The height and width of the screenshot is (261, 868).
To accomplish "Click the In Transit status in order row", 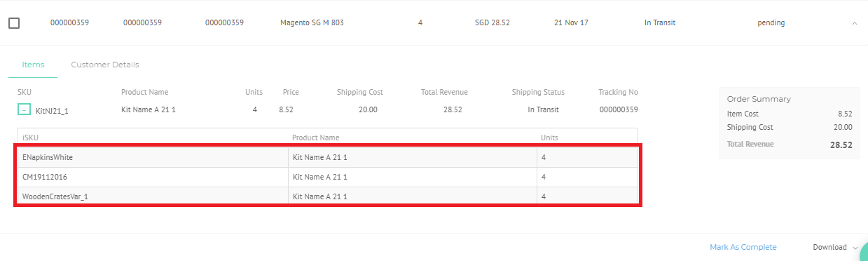I will tap(660, 23).
